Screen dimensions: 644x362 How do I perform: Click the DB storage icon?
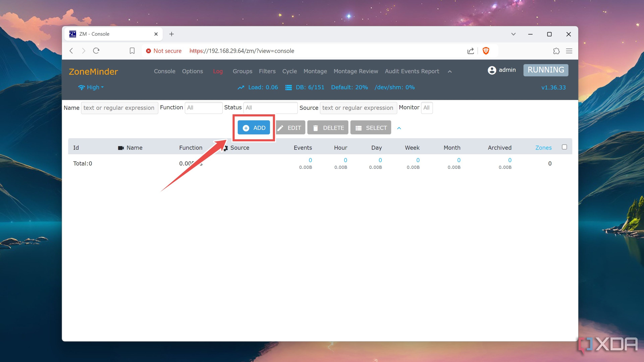288,87
